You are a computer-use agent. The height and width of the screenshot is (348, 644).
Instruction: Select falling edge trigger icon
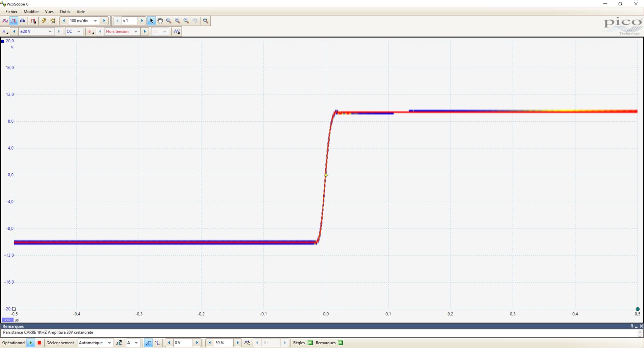coord(157,343)
